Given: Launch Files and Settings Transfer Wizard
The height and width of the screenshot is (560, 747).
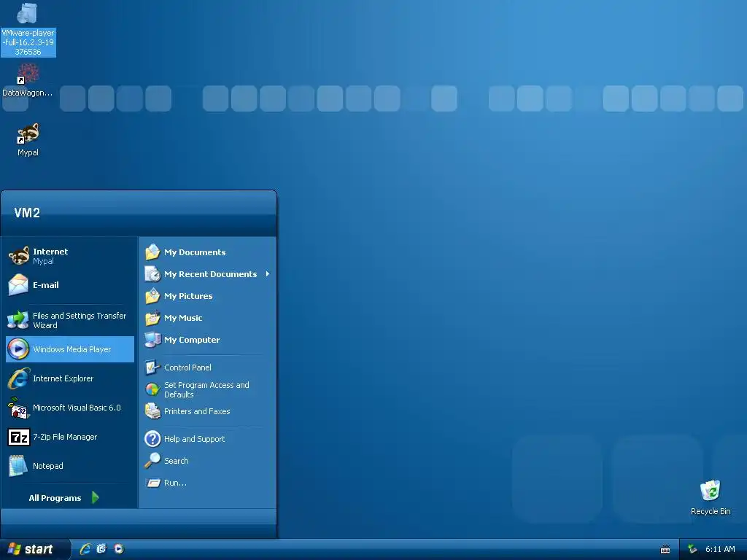Looking at the screenshot, I should pyautogui.click(x=70, y=321).
